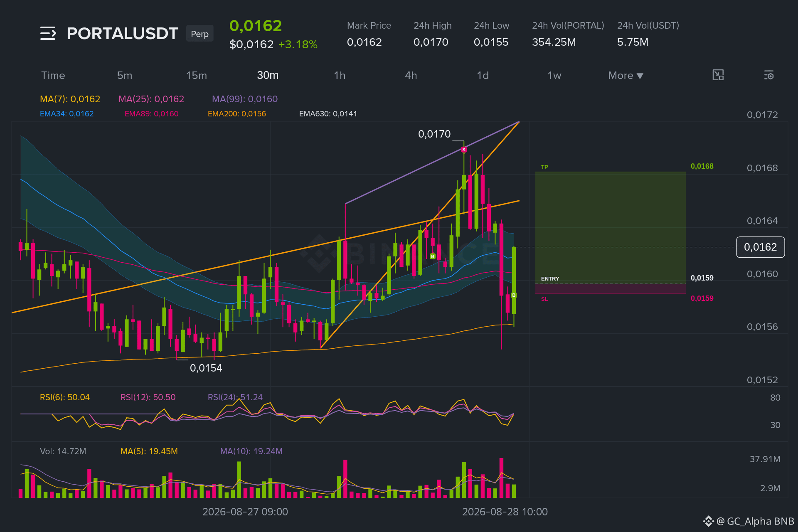Click the +3.18% change percentage
The image size is (798, 532).
click(298, 44)
